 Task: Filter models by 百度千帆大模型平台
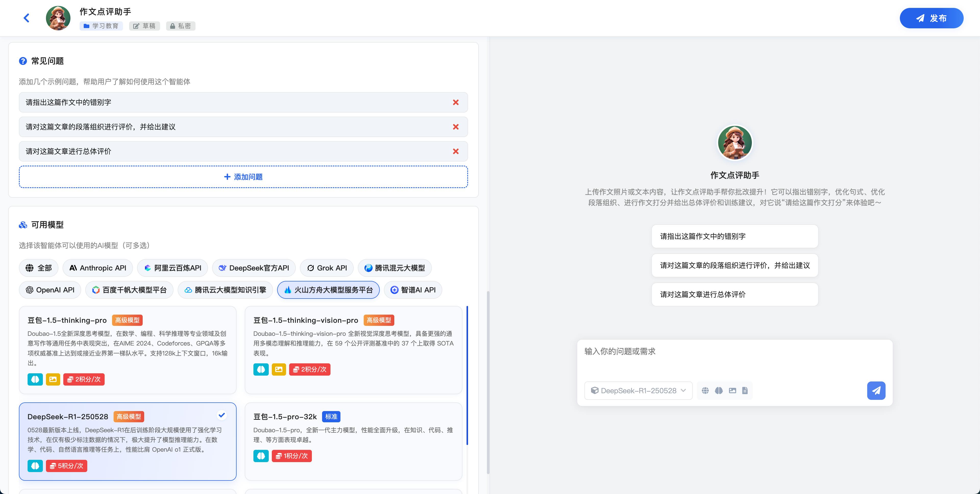129,290
